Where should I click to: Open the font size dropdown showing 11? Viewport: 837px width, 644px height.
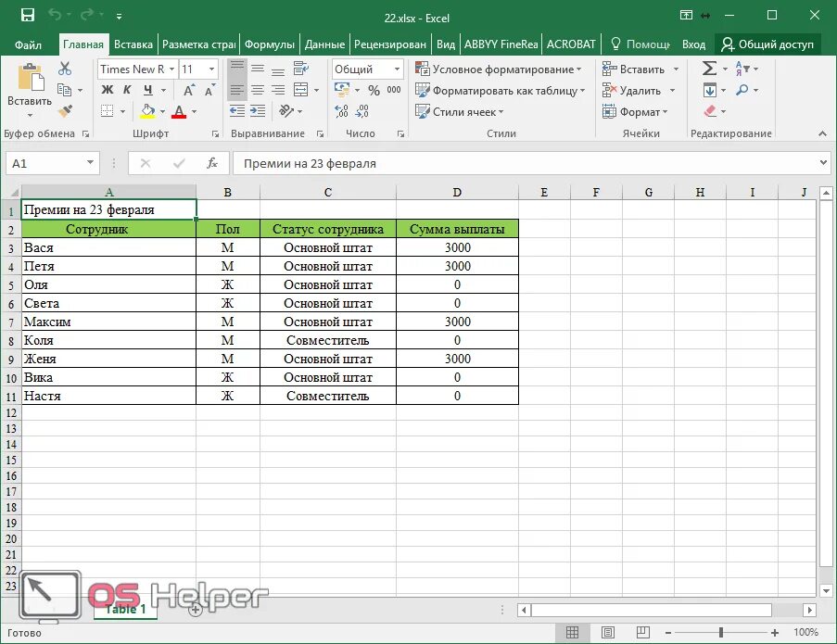[211, 69]
